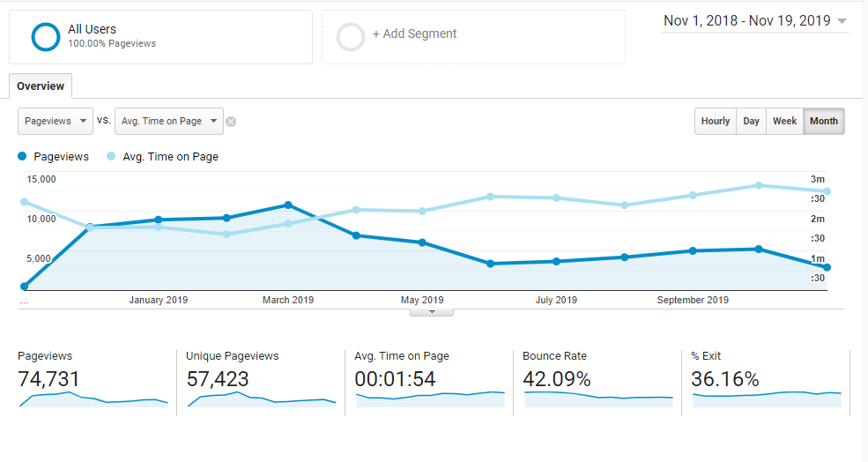
Task: Open the Pageviews metric dropdown
Action: coord(56,122)
